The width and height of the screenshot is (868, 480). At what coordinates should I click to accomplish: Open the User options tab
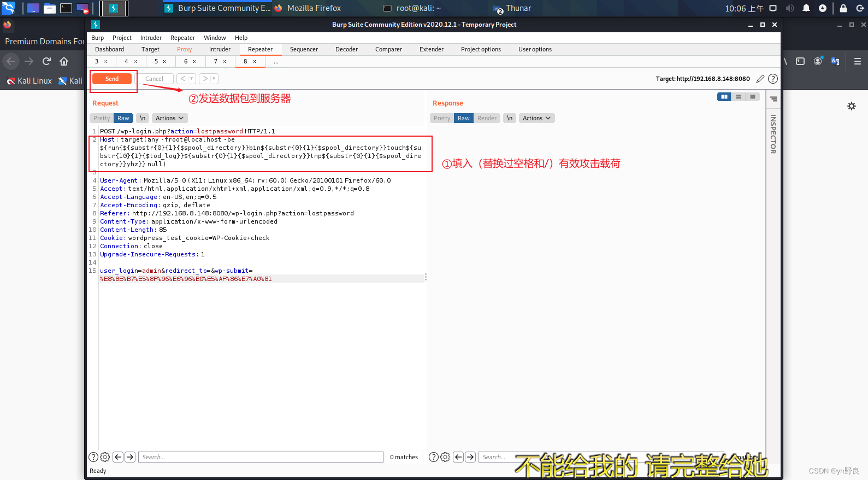(x=535, y=49)
